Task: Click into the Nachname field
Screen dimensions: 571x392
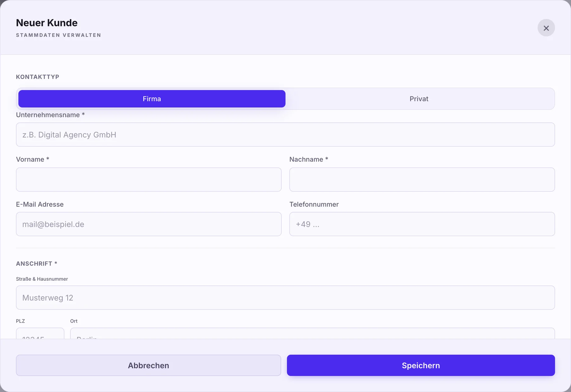Action: click(x=422, y=180)
